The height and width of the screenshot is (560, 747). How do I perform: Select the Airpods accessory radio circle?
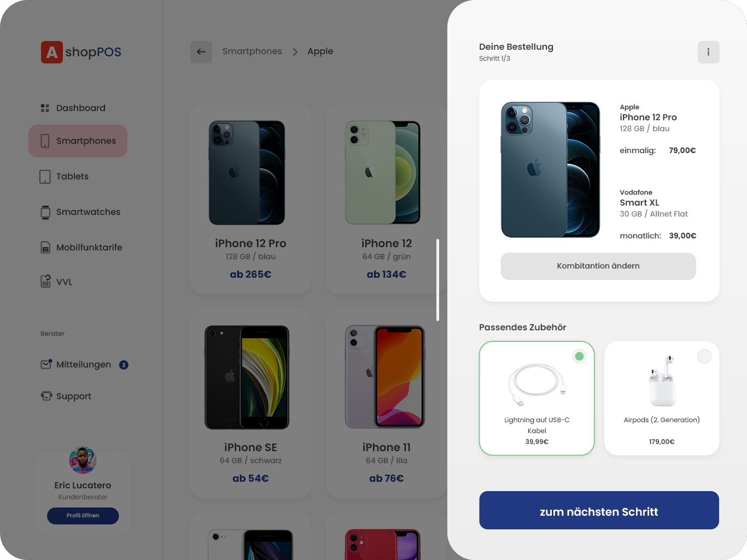pyautogui.click(x=704, y=357)
